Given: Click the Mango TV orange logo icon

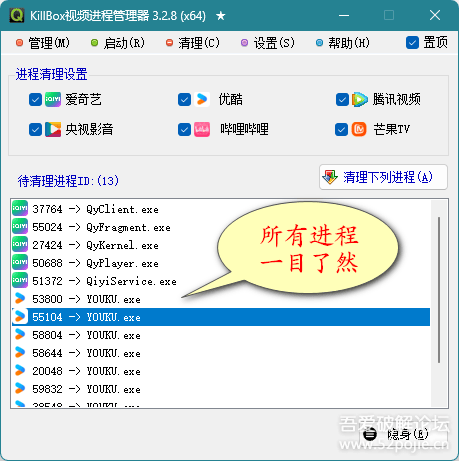Looking at the screenshot, I should pyautogui.click(x=359, y=129).
